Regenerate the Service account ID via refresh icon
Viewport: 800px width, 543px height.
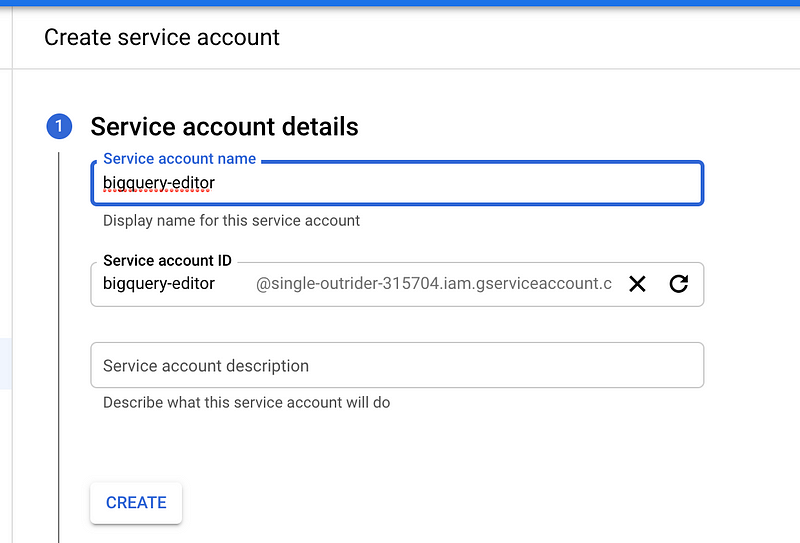point(679,284)
